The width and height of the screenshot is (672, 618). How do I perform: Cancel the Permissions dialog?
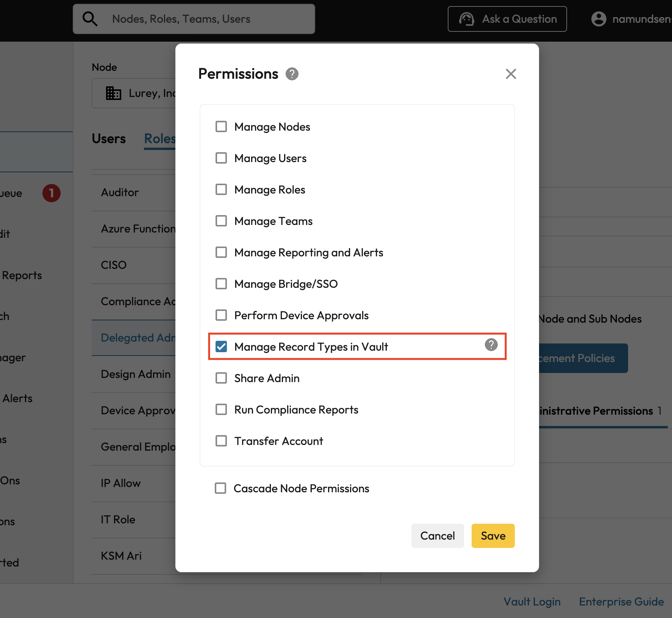(437, 535)
